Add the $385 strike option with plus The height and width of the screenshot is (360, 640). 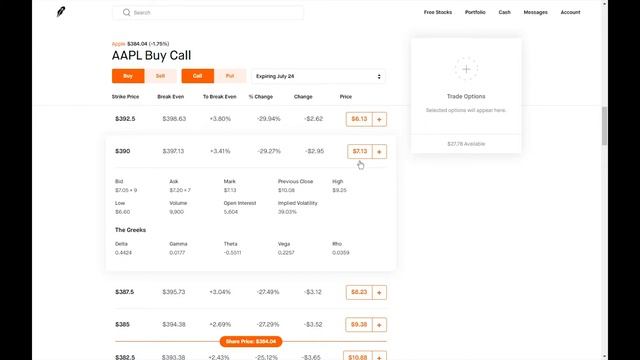(379, 325)
